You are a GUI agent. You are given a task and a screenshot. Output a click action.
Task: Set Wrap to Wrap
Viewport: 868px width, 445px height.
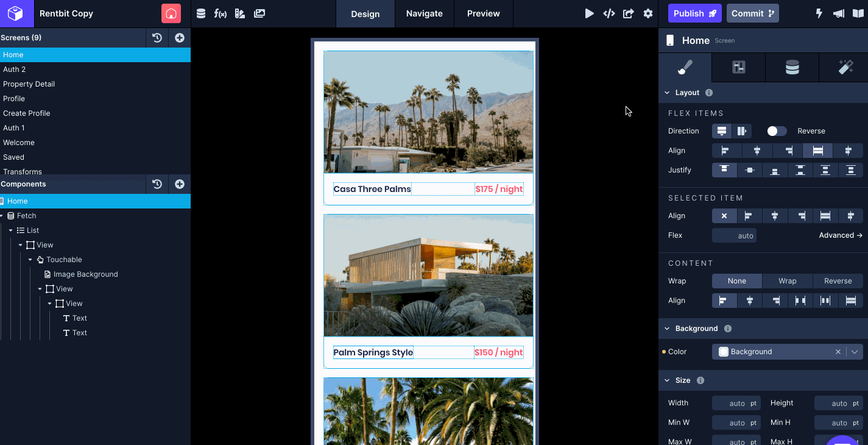pos(788,281)
